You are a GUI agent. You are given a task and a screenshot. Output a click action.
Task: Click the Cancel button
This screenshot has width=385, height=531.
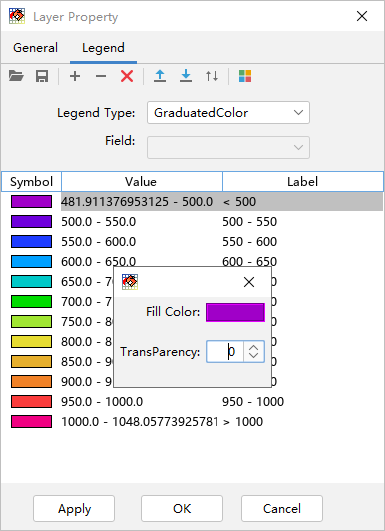(282, 509)
